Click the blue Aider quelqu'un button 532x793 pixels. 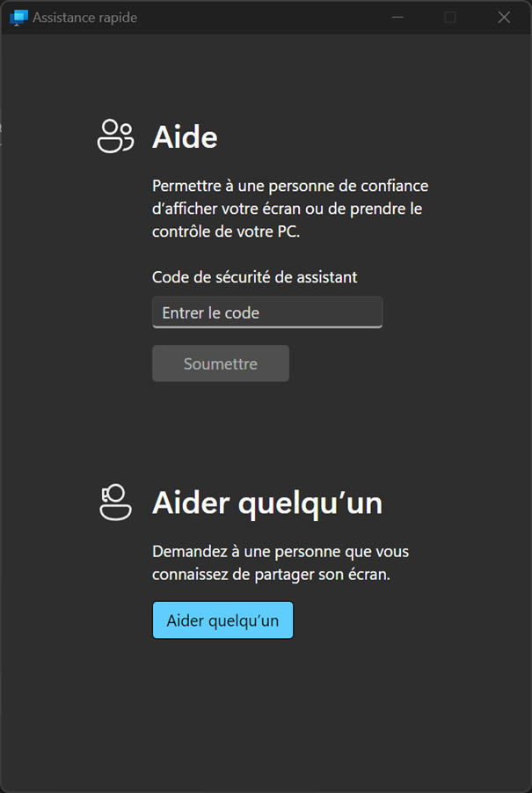click(x=222, y=620)
